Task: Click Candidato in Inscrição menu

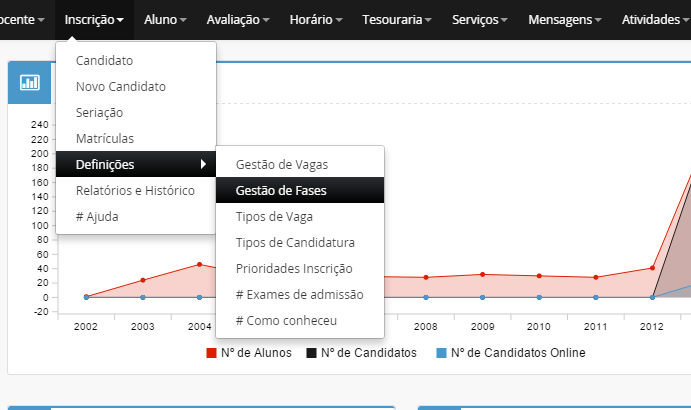Action: (x=104, y=61)
